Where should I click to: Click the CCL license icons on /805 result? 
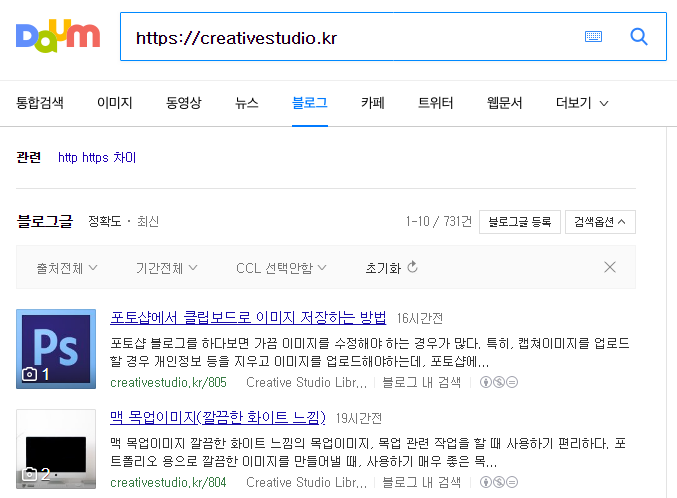point(499,382)
